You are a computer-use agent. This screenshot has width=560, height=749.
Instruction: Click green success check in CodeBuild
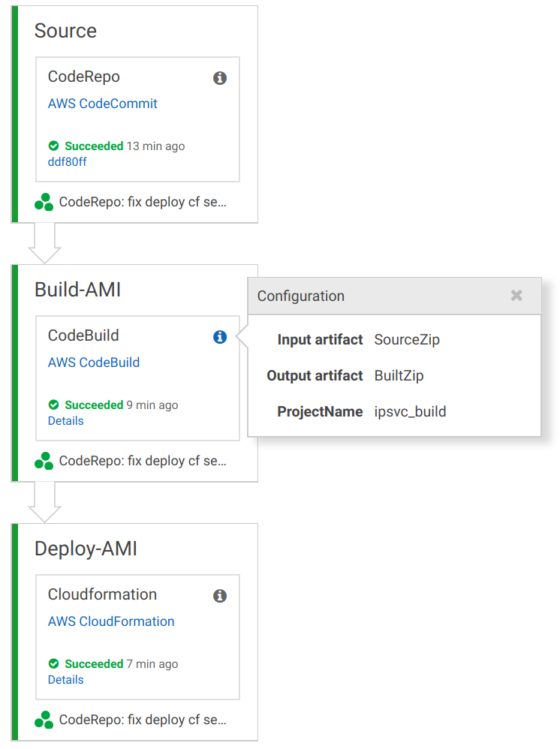[x=53, y=405]
